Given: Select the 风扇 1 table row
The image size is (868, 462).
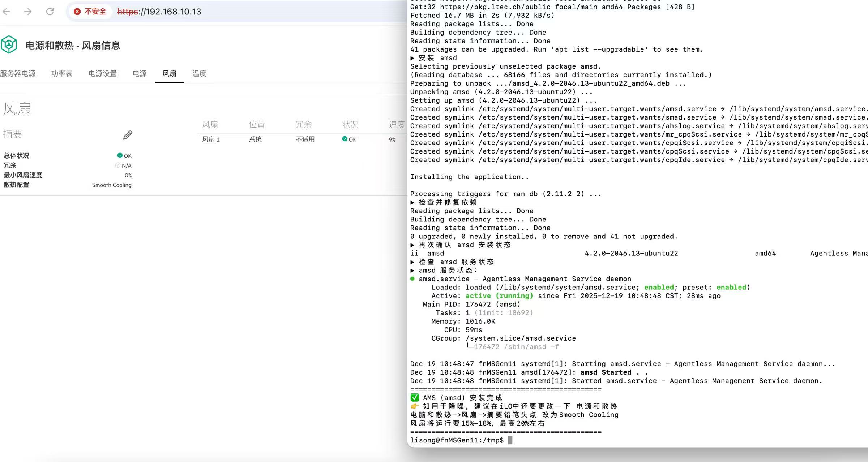Looking at the screenshot, I should tap(211, 139).
